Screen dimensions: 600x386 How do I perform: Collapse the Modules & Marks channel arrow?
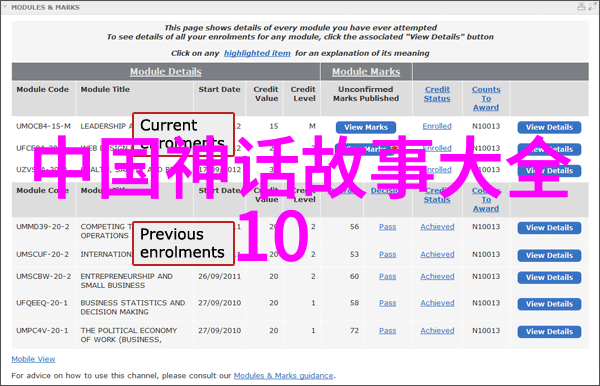[5, 7]
